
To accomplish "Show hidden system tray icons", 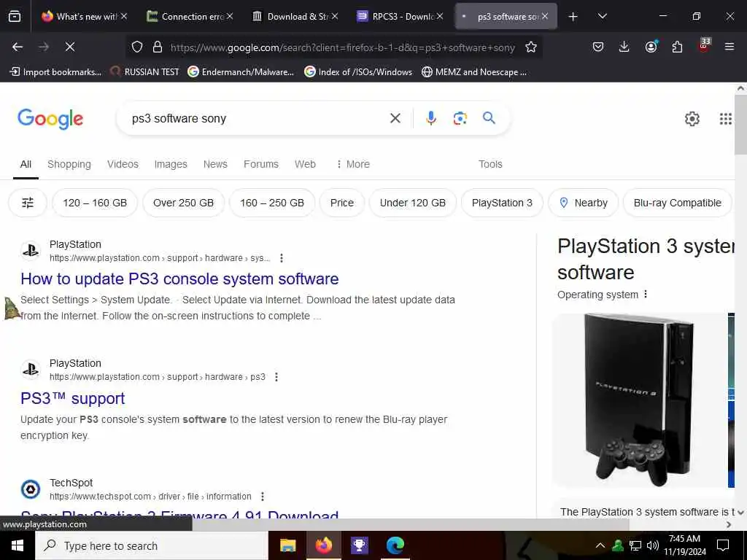I will click(600, 545).
